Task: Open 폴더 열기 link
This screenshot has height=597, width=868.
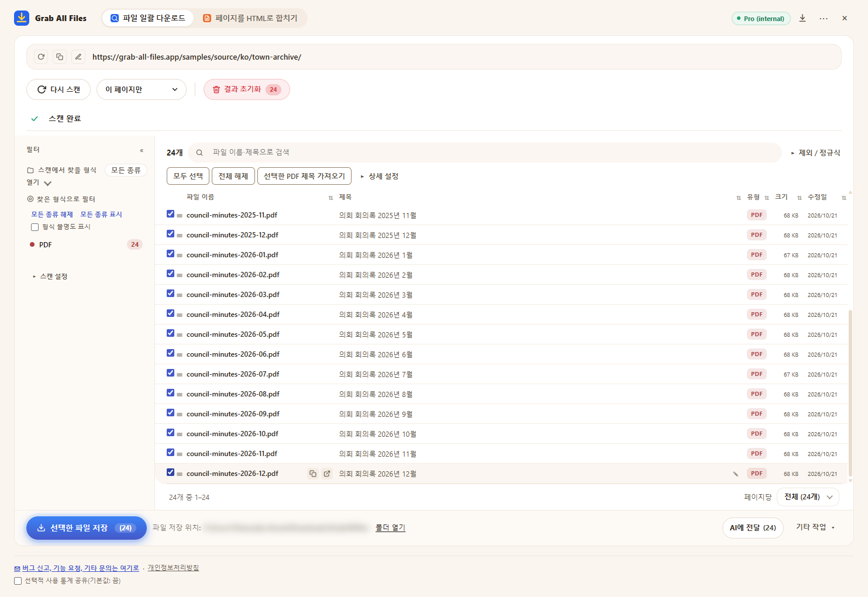Action: tap(390, 527)
